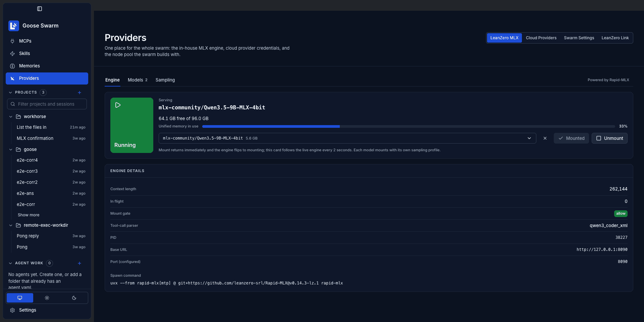
Task: Toggle the sidebar collapse icon
Action: click(40, 9)
